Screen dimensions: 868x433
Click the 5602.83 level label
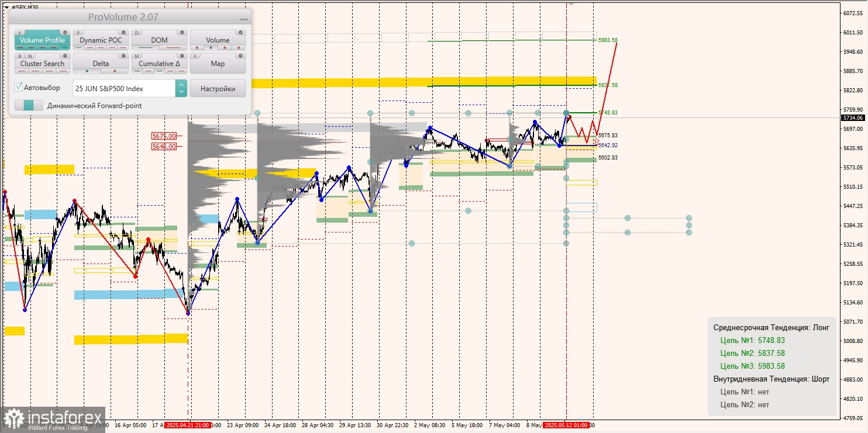coord(608,158)
